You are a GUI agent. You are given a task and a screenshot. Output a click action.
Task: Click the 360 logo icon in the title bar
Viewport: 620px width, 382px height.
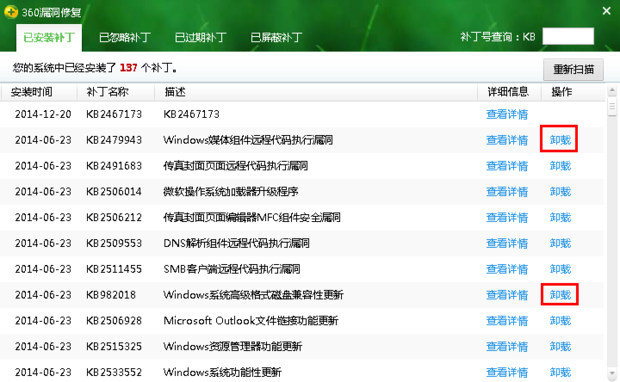click(11, 12)
